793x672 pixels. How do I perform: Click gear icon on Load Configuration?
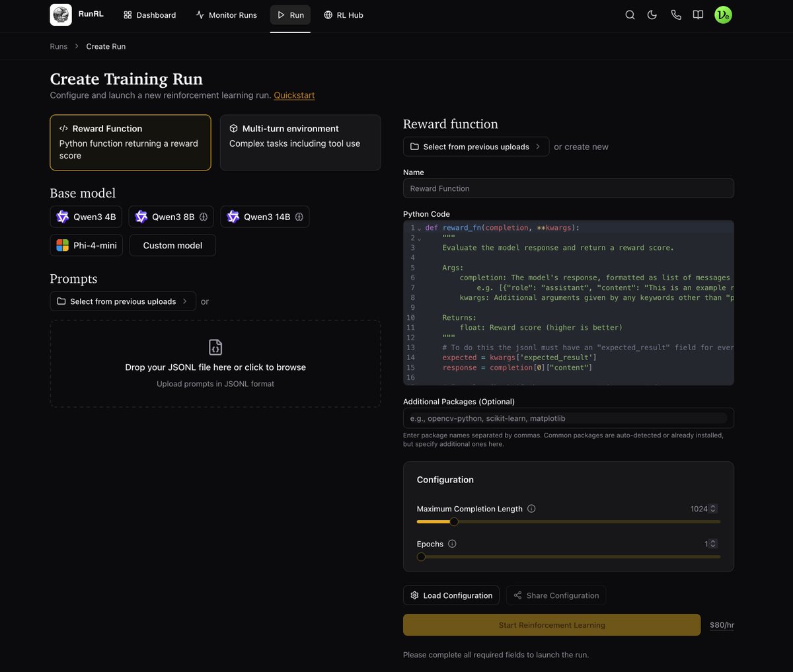pos(414,595)
